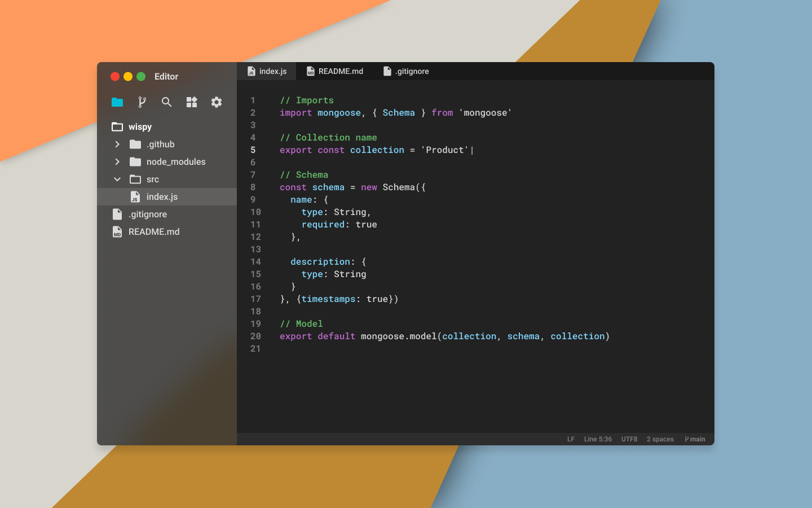Click 'String' type on line 15
The width and height of the screenshot is (812, 508).
point(350,274)
